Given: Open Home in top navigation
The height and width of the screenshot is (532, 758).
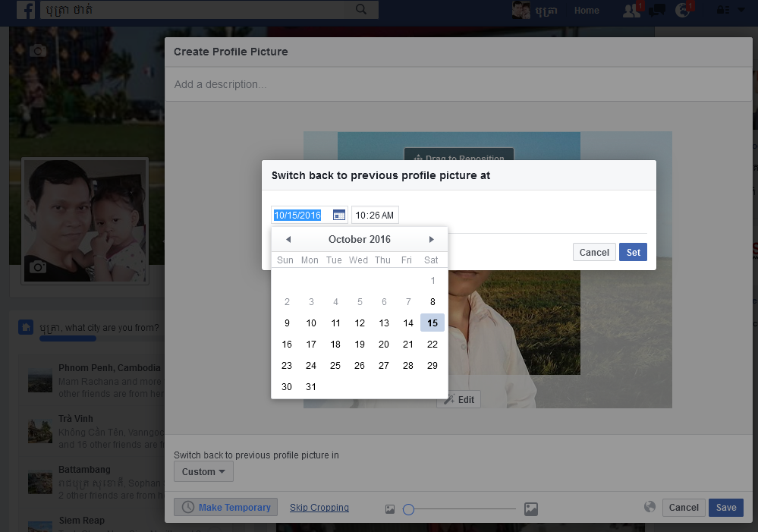Looking at the screenshot, I should (x=587, y=10).
